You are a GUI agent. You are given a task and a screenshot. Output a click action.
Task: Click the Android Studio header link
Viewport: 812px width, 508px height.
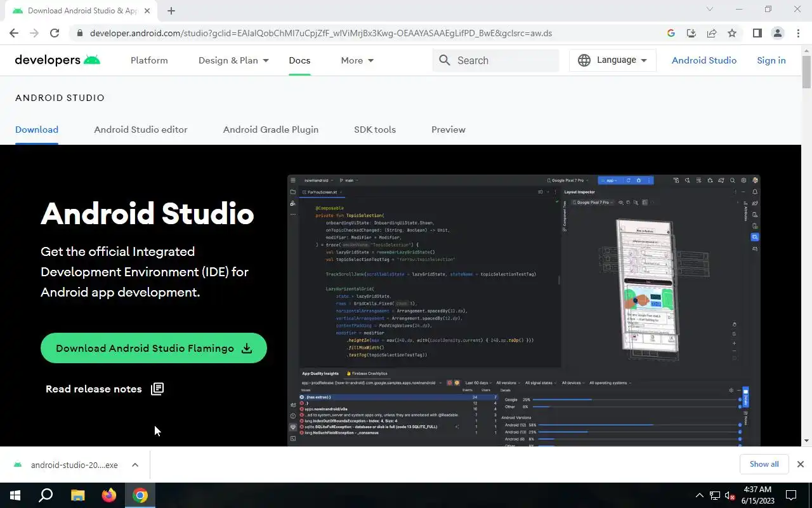[704, 60]
